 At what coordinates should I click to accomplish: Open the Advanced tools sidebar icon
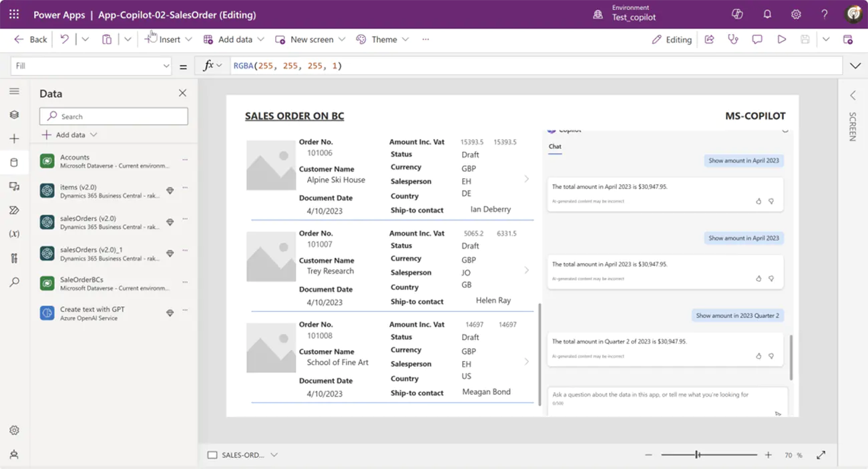pos(14,258)
